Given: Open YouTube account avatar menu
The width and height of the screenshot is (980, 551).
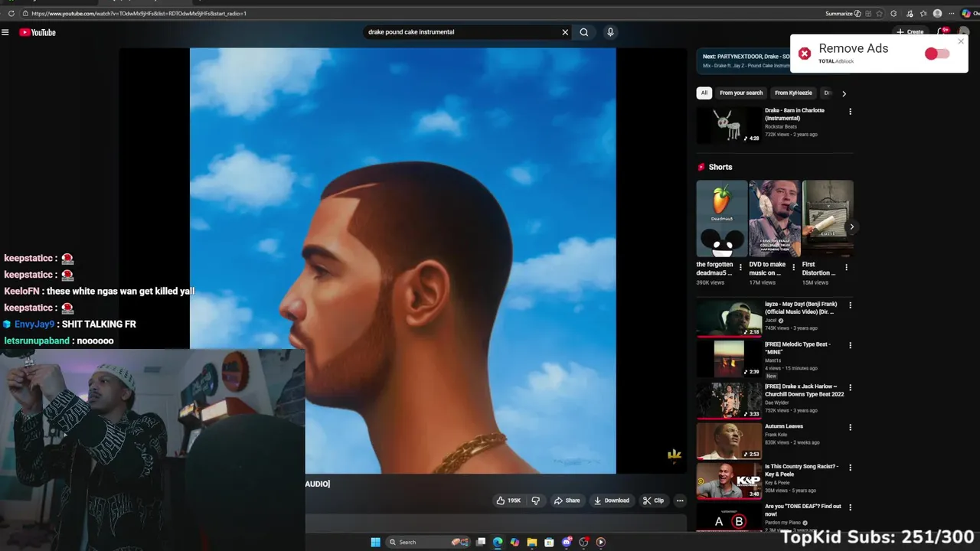Looking at the screenshot, I should 964,32.
